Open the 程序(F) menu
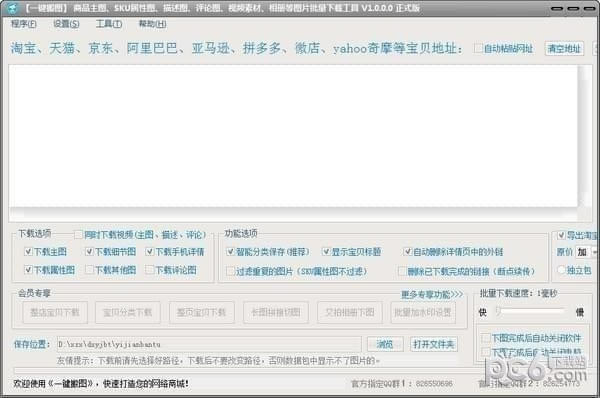 point(24,24)
